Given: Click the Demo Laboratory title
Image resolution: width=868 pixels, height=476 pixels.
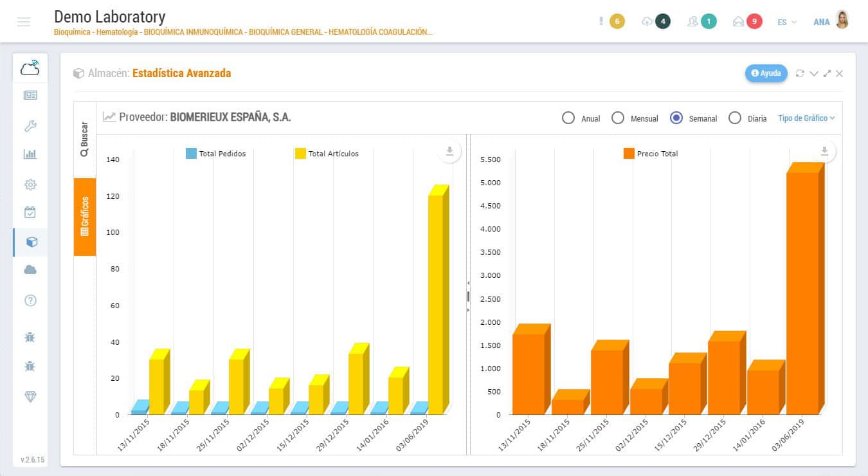Looking at the screenshot, I should point(109,17).
